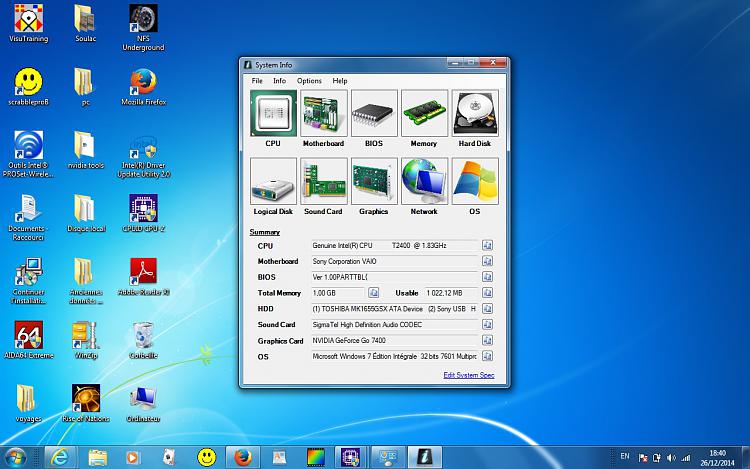Switch to Firefox in the taskbar
The image size is (750, 469).
click(243, 458)
